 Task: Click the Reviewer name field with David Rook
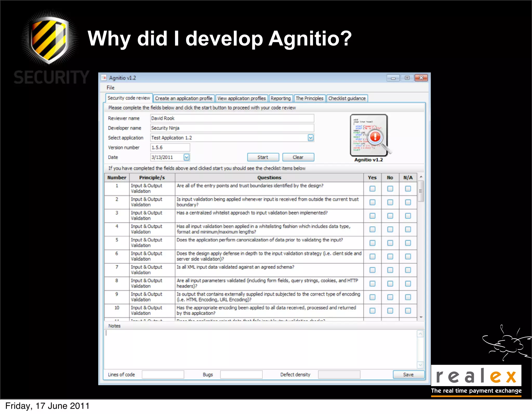click(x=232, y=118)
